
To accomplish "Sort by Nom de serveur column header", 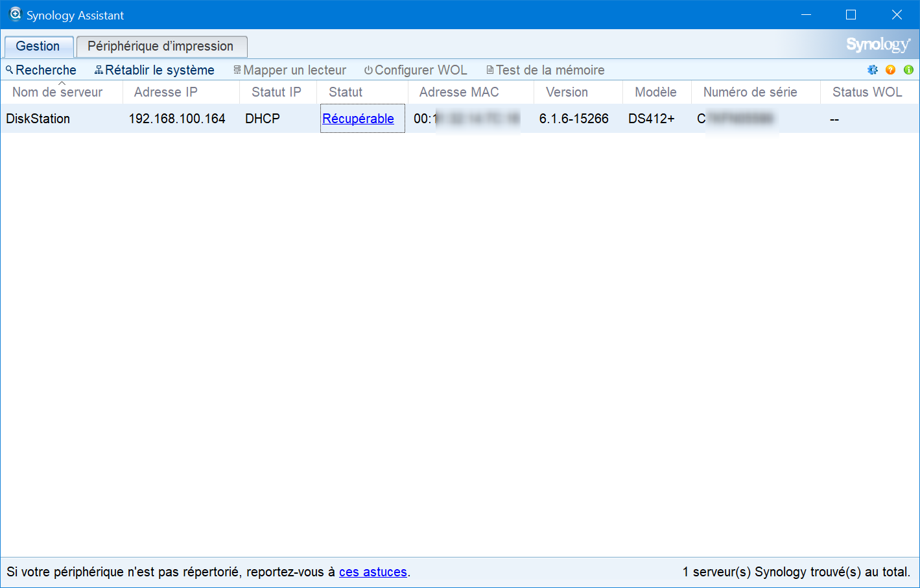I will click(x=62, y=92).
